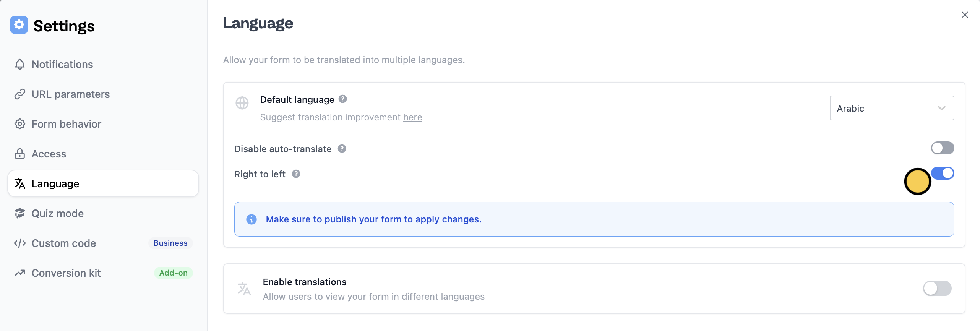Click translate icon beside Enable translations

click(244, 289)
